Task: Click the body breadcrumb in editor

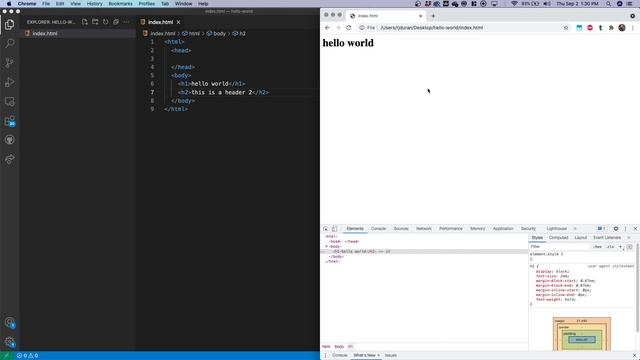Action: tap(219, 33)
